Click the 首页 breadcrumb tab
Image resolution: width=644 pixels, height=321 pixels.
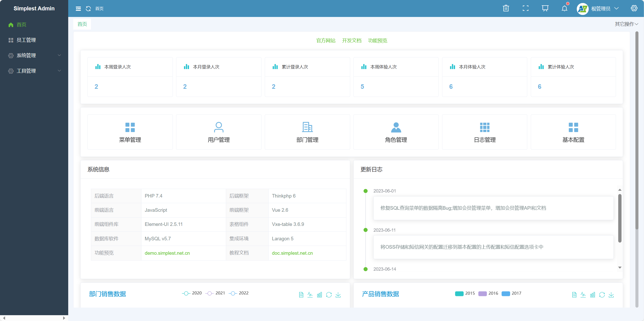click(82, 24)
